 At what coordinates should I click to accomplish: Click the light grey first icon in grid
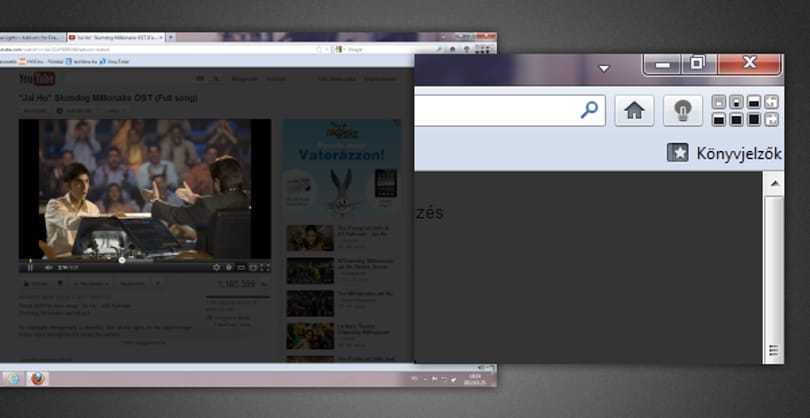(719, 102)
